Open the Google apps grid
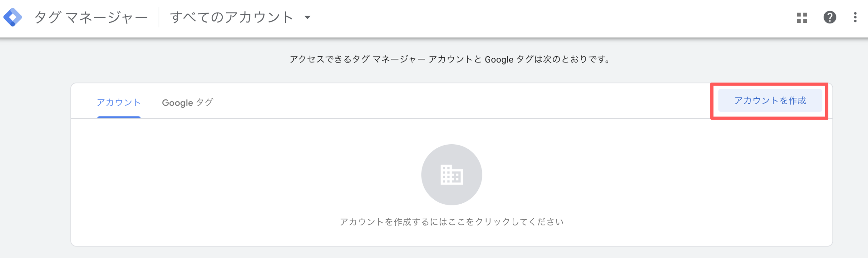This screenshot has height=258, width=868. (x=802, y=17)
